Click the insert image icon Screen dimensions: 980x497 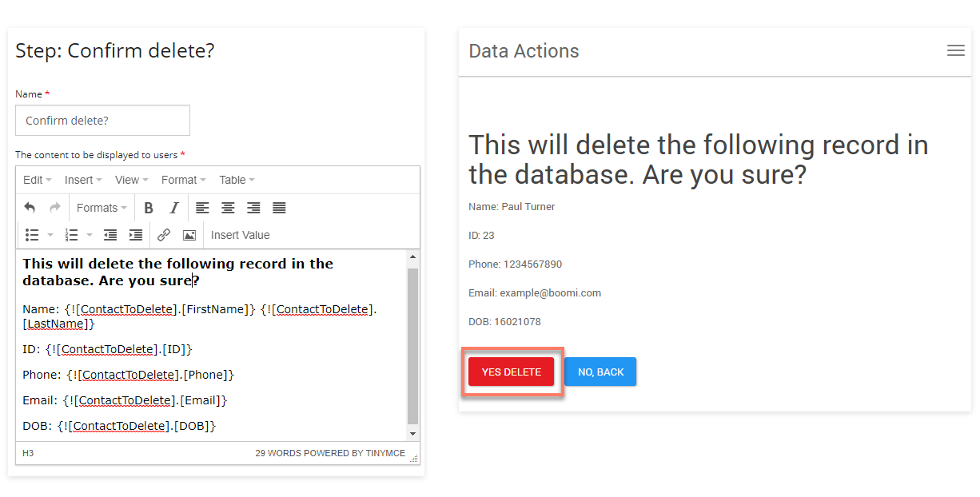189,235
